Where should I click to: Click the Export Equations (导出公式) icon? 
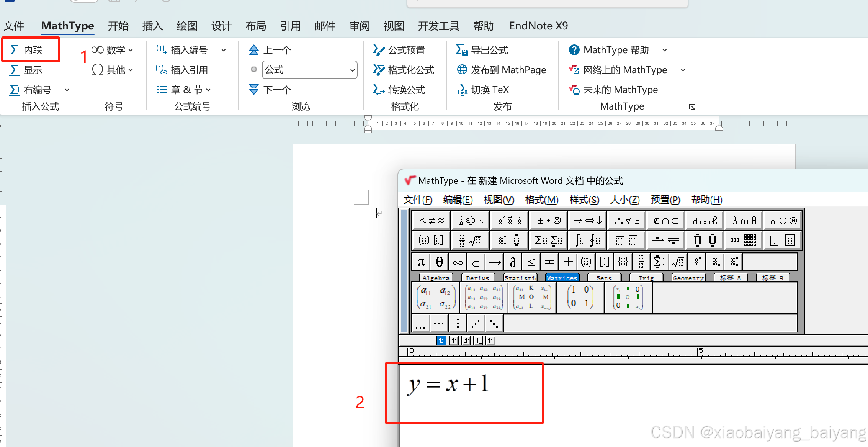(x=462, y=50)
